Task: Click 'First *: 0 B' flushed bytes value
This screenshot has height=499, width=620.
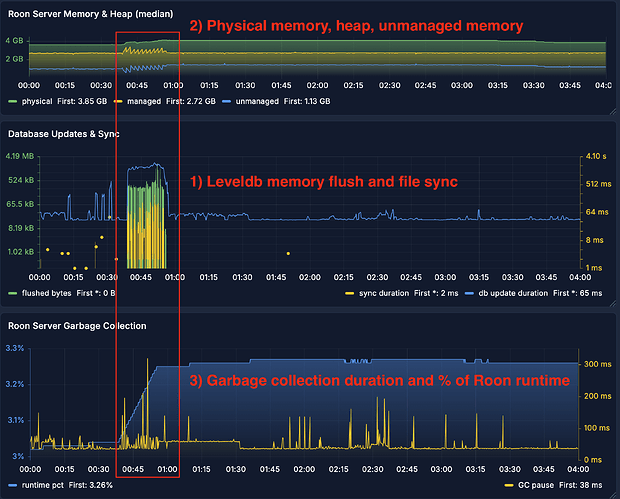Action: pyautogui.click(x=96, y=293)
